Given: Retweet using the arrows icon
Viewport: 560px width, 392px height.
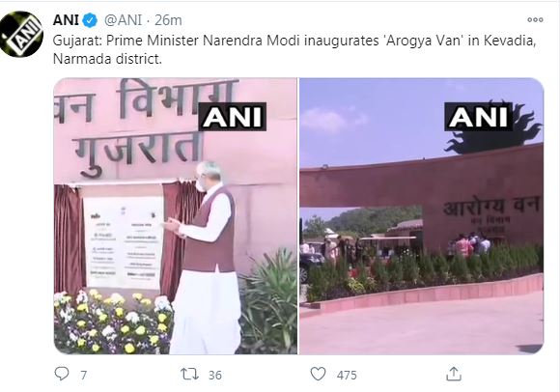Looking at the screenshot, I should [x=189, y=375].
